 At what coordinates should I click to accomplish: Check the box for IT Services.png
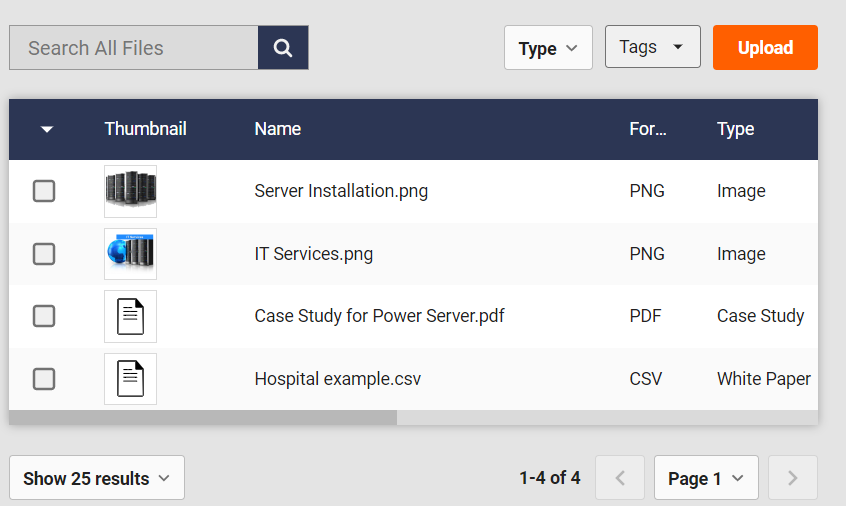pos(44,254)
